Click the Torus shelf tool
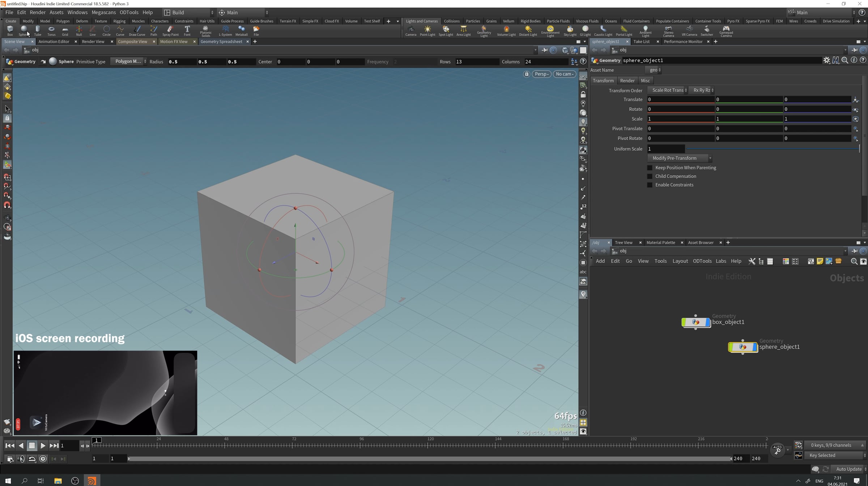This screenshot has width=868, height=486. tap(51, 31)
